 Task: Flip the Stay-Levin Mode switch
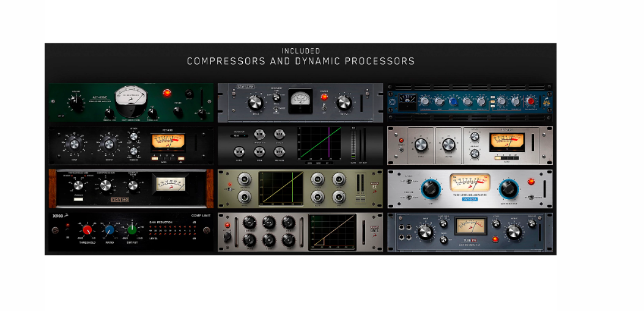click(277, 109)
